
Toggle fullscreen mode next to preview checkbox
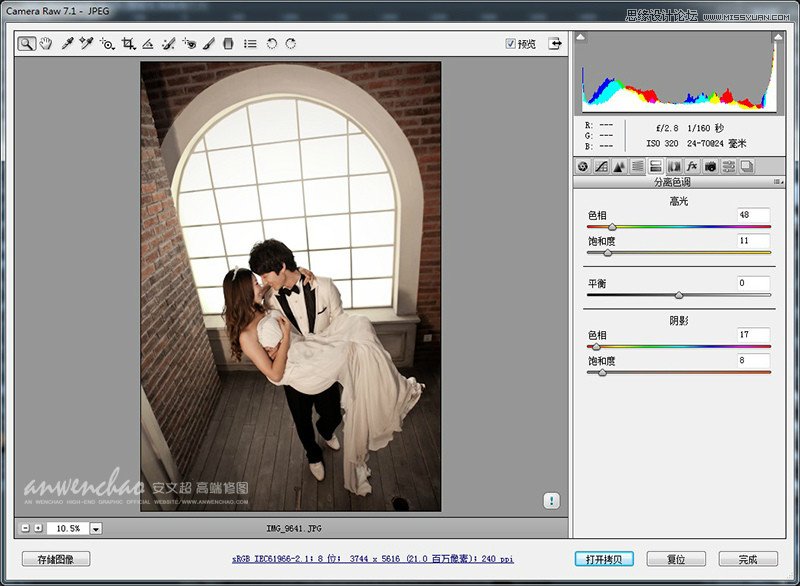[554, 44]
